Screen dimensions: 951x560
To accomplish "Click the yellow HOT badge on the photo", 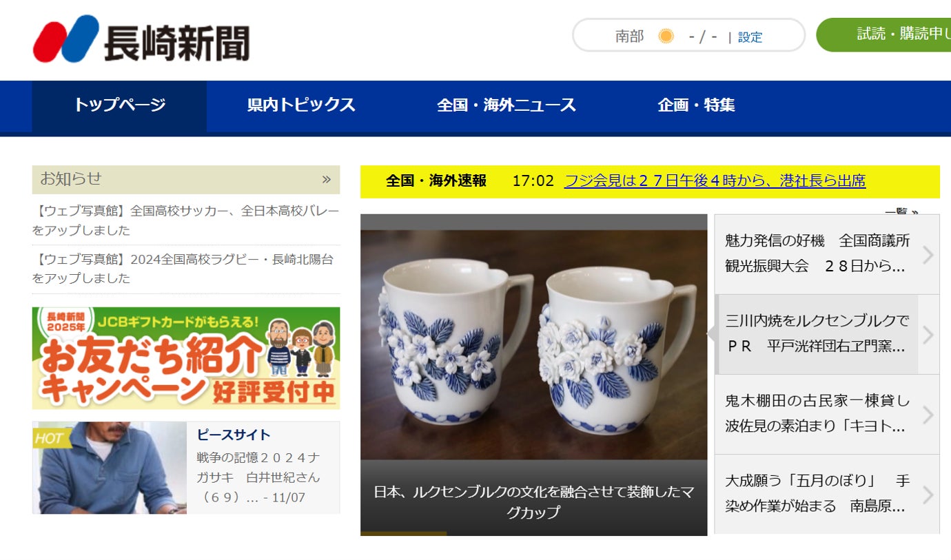I will 51,437.
